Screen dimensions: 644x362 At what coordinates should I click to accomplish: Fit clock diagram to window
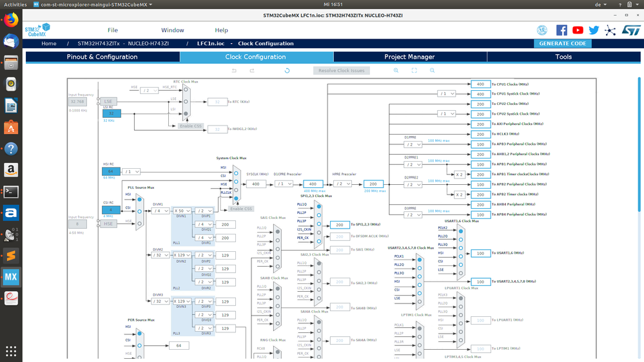pos(414,71)
